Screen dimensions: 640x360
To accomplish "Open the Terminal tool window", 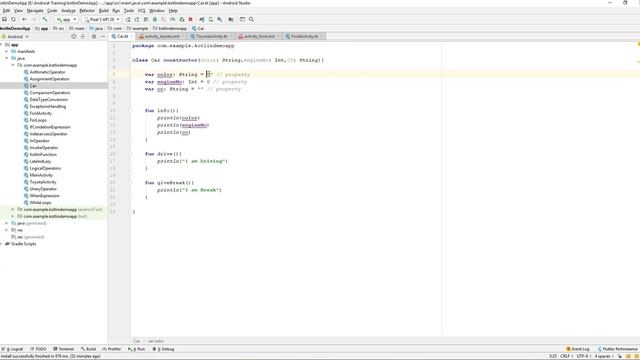I will click(63, 349).
